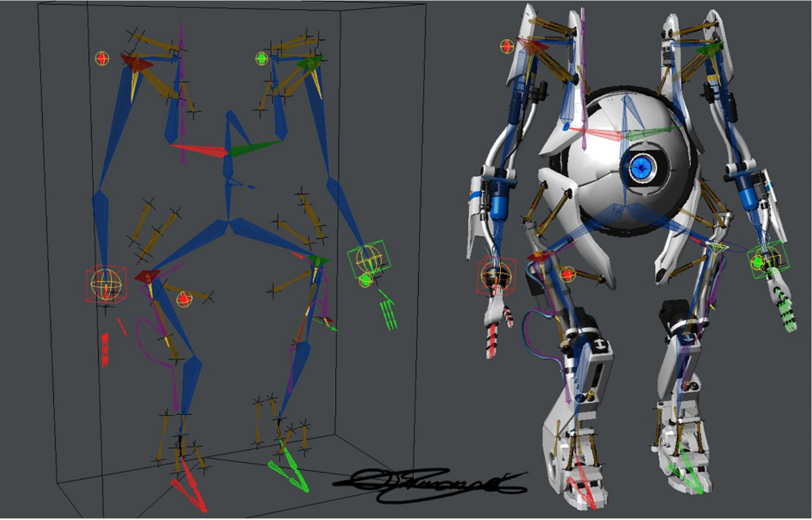Image resolution: width=812 pixels, height=520 pixels.
Task: Select red clavicle bone inside robot's sphere body
Action: click(596, 133)
